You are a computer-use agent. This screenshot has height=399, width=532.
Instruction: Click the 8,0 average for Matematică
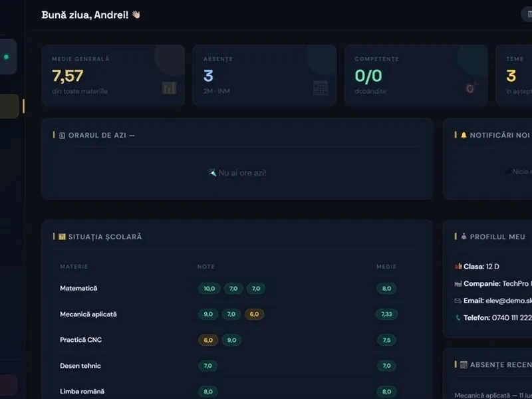(386, 289)
